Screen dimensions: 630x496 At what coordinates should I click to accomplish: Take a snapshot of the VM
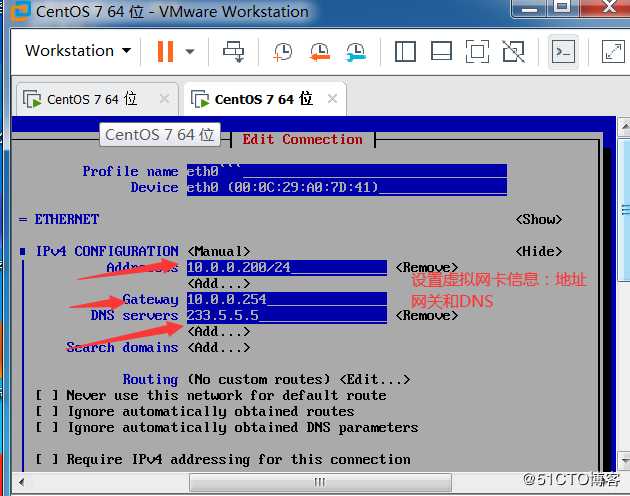click(283, 51)
